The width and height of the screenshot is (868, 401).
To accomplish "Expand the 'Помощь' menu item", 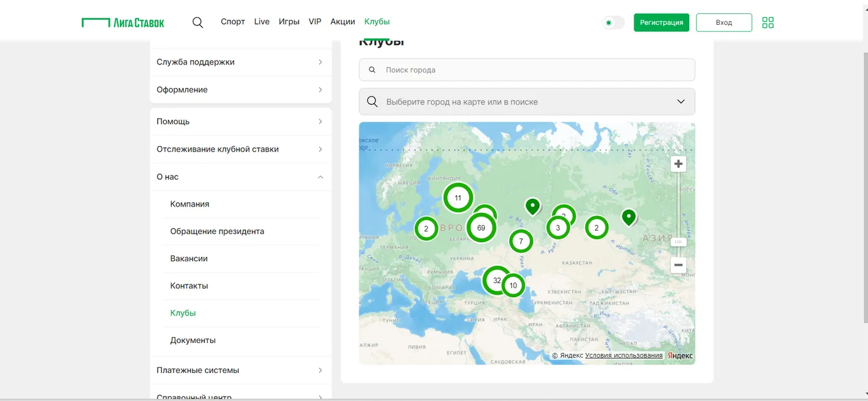I will click(241, 121).
